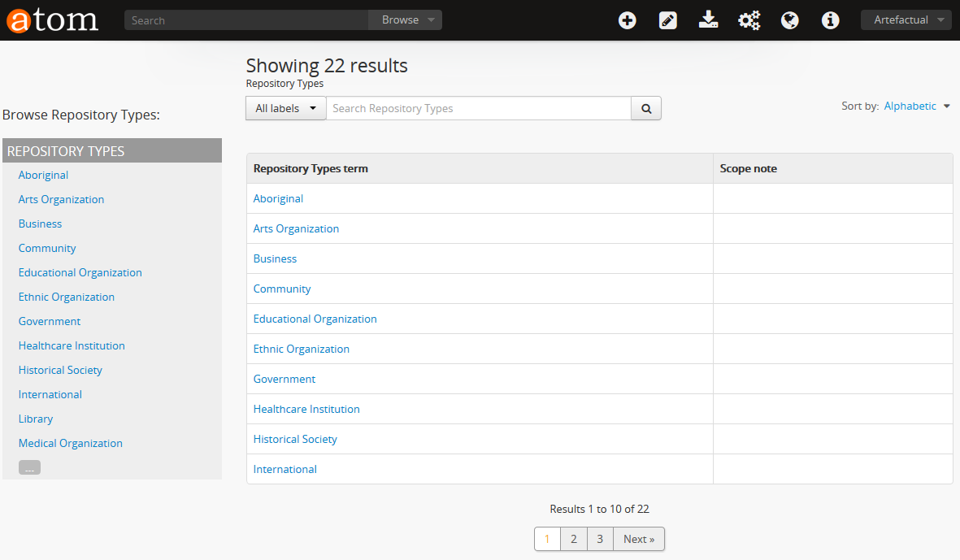The image size is (960, 560).
Task: Expand the Browse dropdown in header
Action: point(405,20)
